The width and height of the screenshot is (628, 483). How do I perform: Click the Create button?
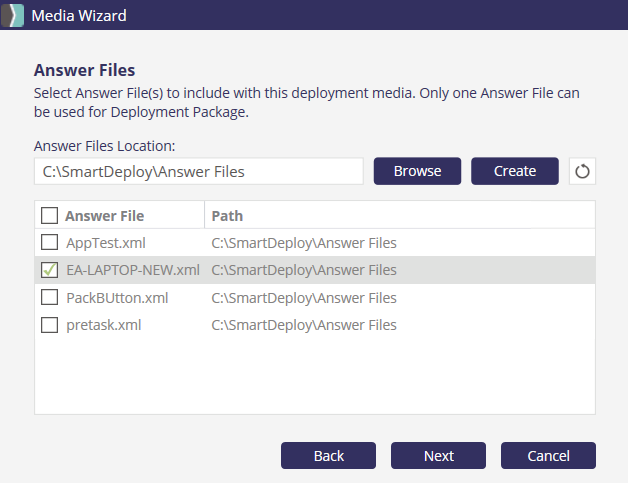tap(515, 171)
